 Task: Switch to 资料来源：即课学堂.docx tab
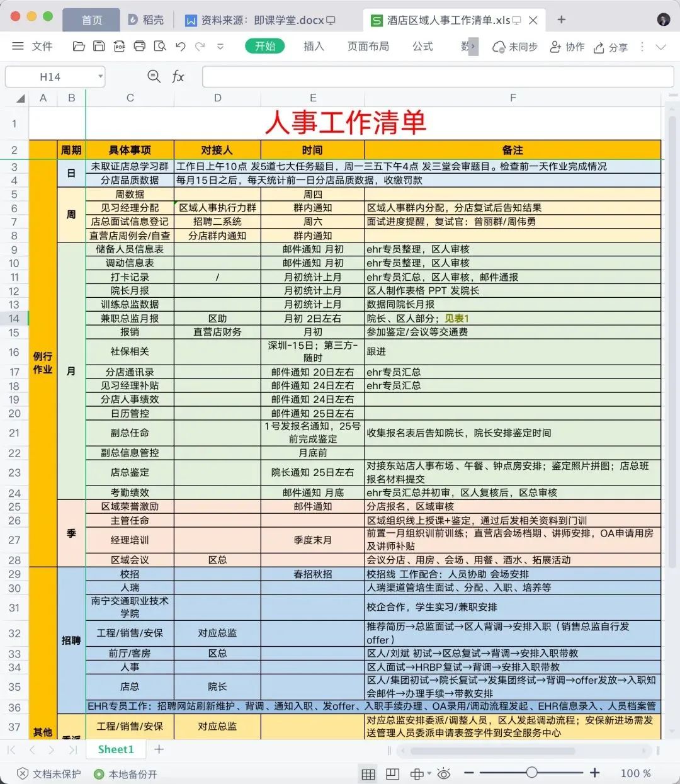point(260,20)
